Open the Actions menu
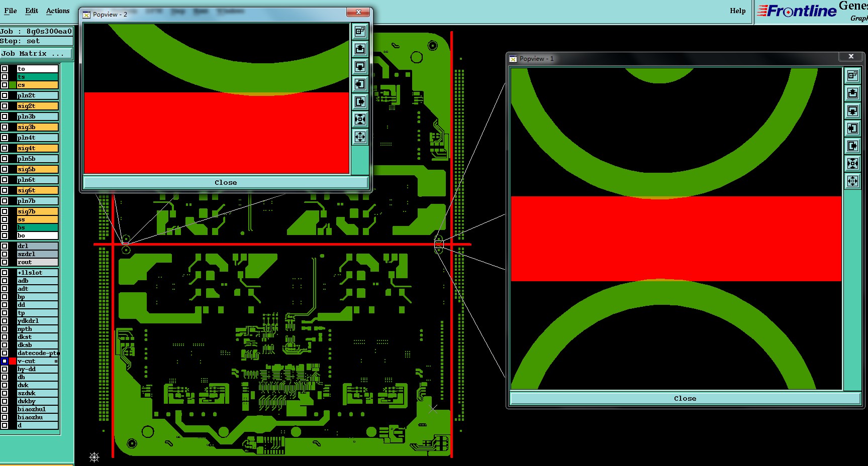This screenshot has height=466, width=868. coord(58,11)
